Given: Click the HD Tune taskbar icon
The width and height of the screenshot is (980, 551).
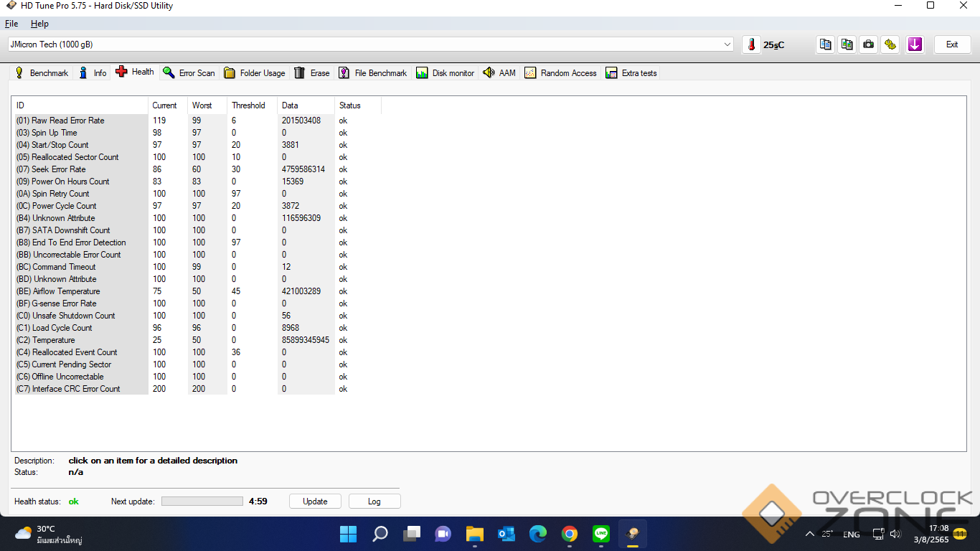Looking at the screenshot, I should pos(633,534).
